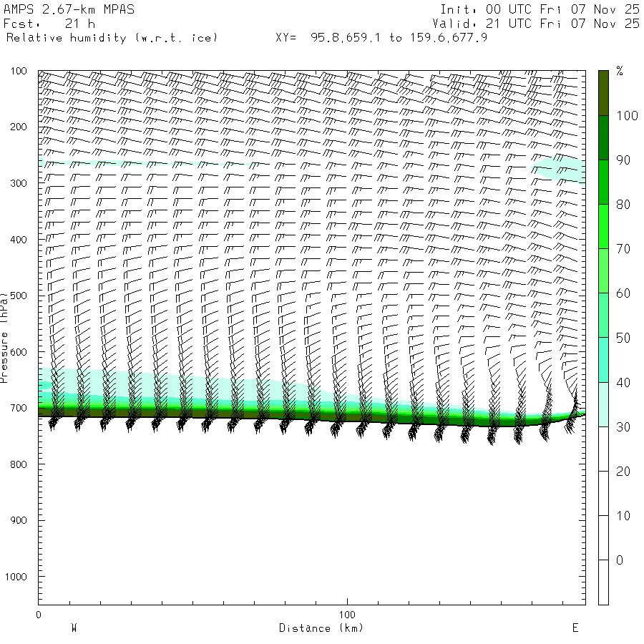Click the colorbar 30 value label
This screenshot has height=644, width=644.
coord(623,427)
